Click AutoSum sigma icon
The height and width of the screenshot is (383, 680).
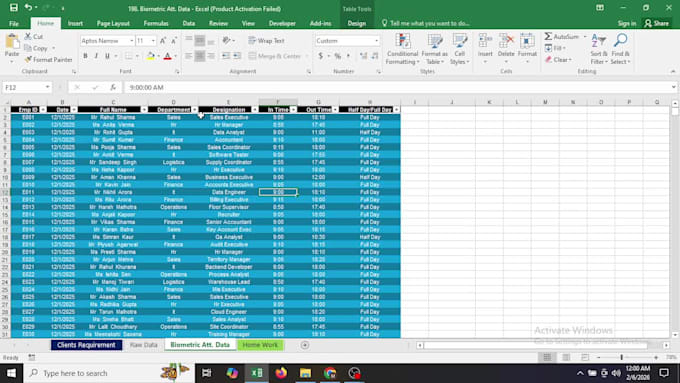[x=549, y=36]
